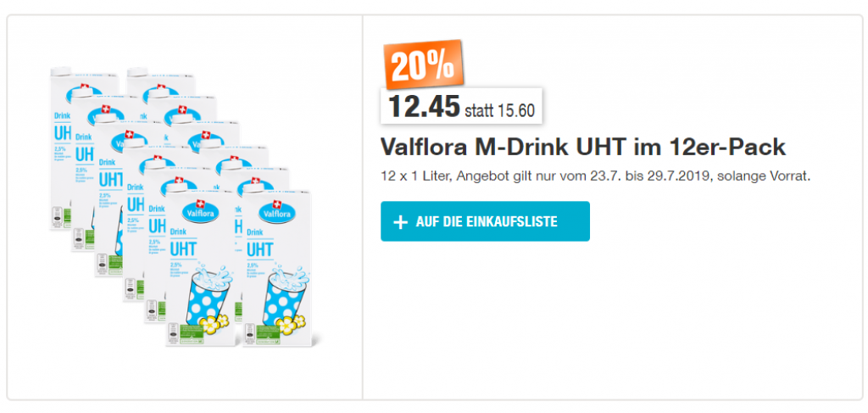868x413 pixels.
Task: Click the original price 'statt 15.60'
Action: [499, 109]
